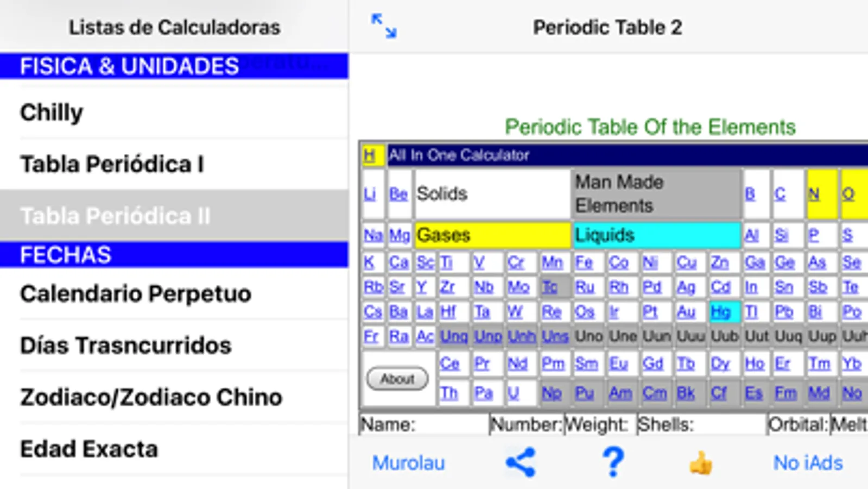This screenshot has width=868, height=489.
Task: Select the iron Fe element
Action: coord(584,262)
